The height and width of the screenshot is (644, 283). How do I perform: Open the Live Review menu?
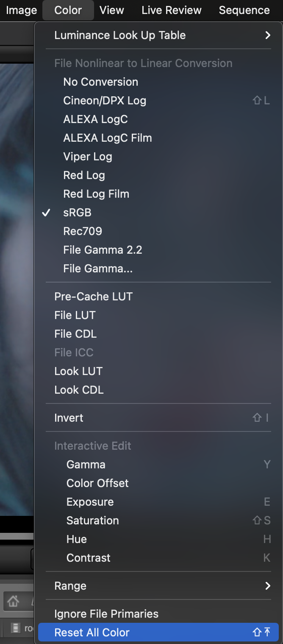pos(172,10)
